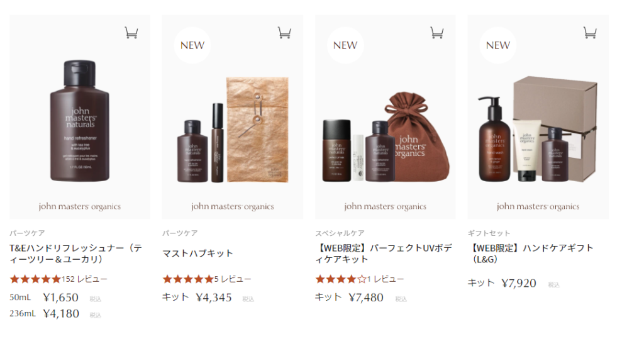Click the ギフトセット category label
The height and width of the screenshot is (346, 644).
489,233
